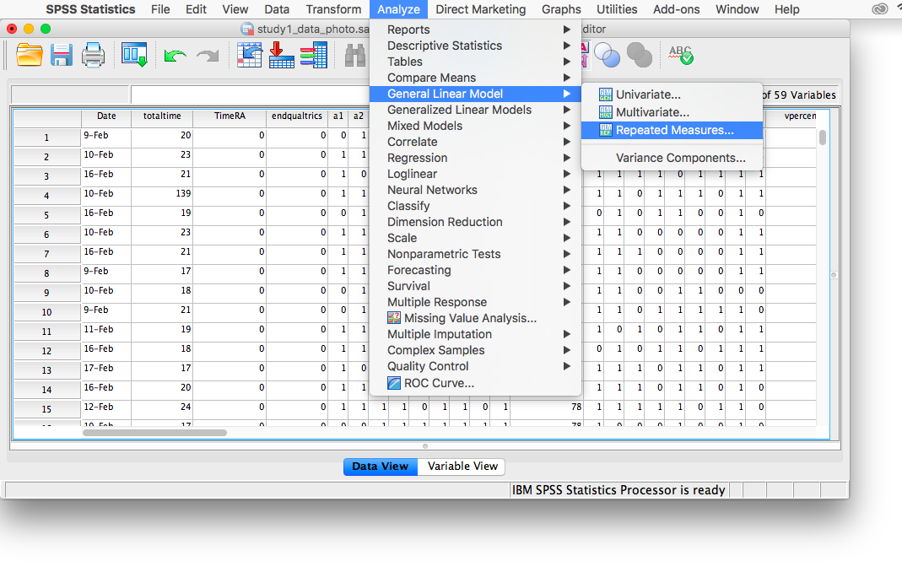Expand the Multiple Imputation submenu

(x=475, y=334)
